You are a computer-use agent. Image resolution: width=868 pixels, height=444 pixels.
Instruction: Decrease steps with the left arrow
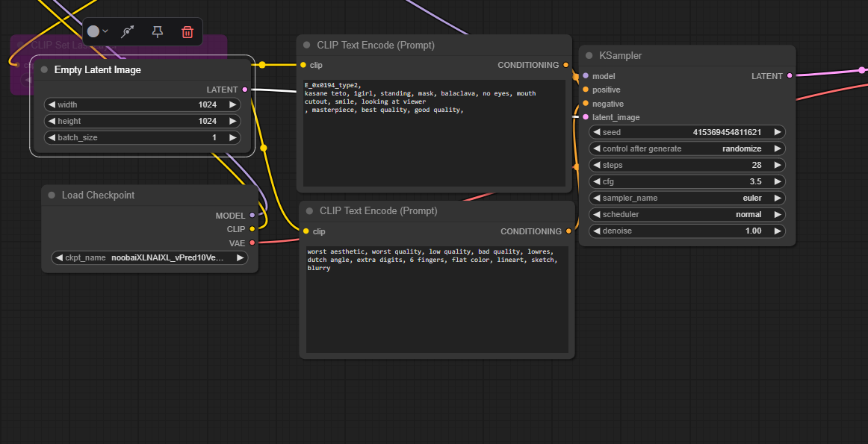[596, 165]
